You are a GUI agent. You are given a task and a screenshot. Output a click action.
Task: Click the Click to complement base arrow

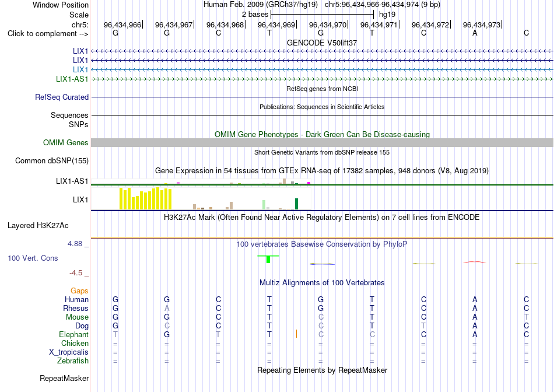click(48, 34)
